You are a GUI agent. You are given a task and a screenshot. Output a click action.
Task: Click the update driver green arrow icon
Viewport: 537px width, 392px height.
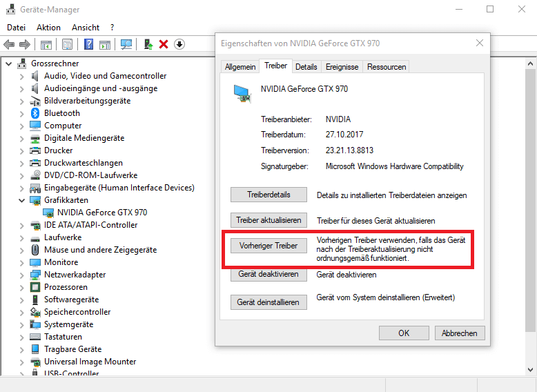click(x=148, y=44)
